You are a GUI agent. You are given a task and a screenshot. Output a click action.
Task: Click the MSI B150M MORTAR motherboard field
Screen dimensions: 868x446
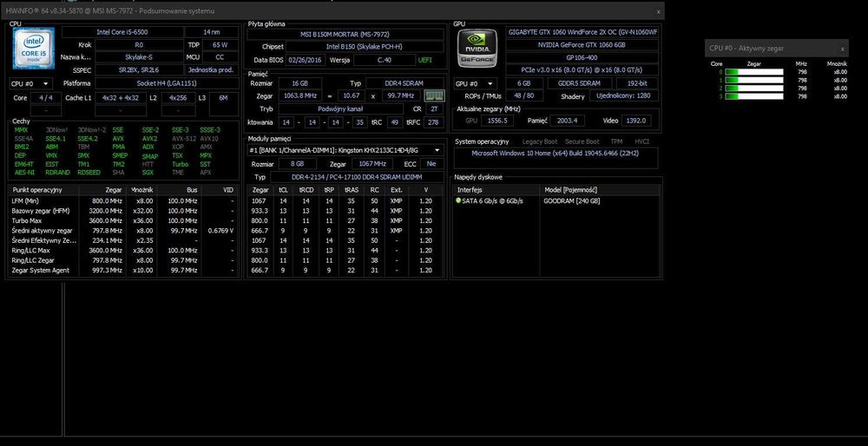[345, 35]
